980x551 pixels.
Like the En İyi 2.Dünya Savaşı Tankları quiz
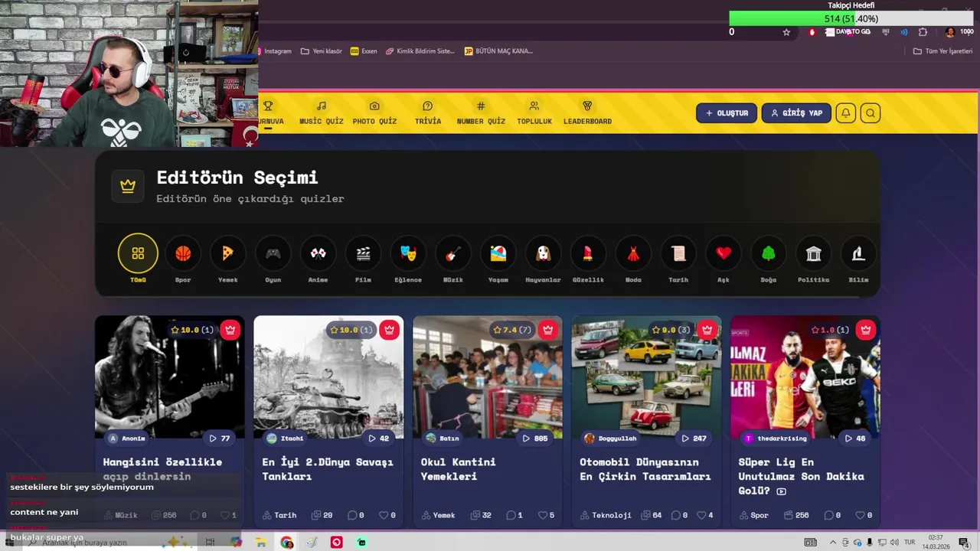(x=387, y=515)
